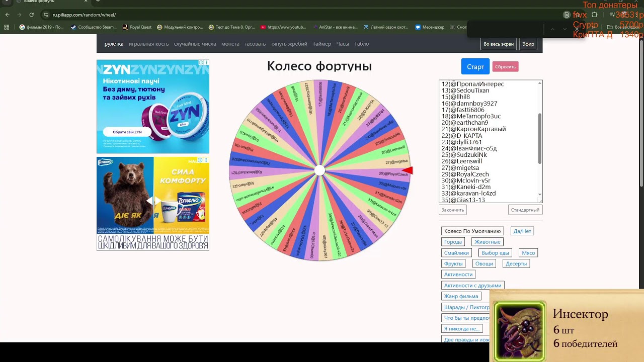Image resolution: width=644 pixels, height=362 pixels.
Task: Open the 'Летний сезон охот...' bookmark
Action: pos(386,27)
